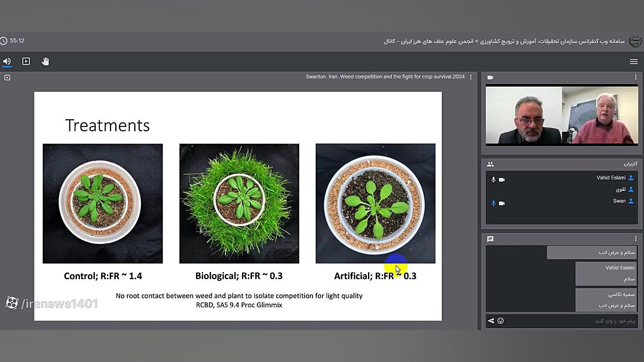The height and width of the screenshot is (362, 644).
Task: Toggle Vahid Eslami's camera icon
Action: click(502, 180)
